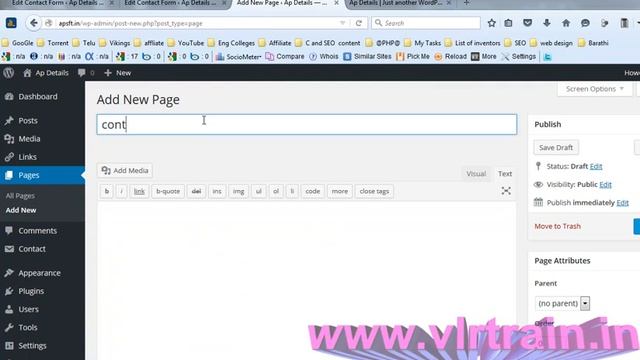Image resolution: width=640 pixels, height=360 pixels.
Task: Open the SEO bookmark folder
Action: coord(515,43)
